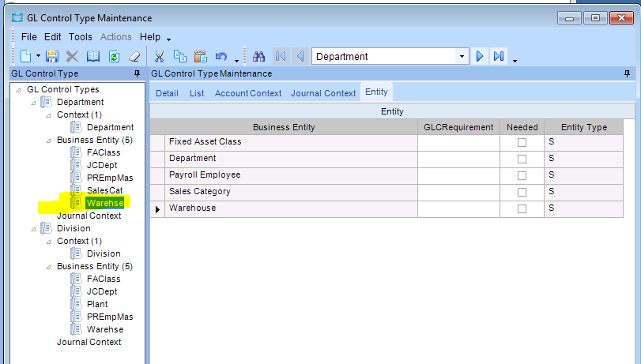Select JCDept under Department in tree
This screenshot has height=364, width=641.
pyautogui.click(x=102, y=165)
